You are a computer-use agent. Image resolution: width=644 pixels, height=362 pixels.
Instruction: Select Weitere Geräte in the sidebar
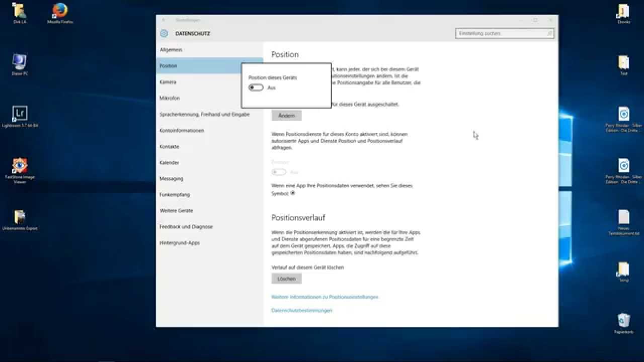click(x=209, y=211)
